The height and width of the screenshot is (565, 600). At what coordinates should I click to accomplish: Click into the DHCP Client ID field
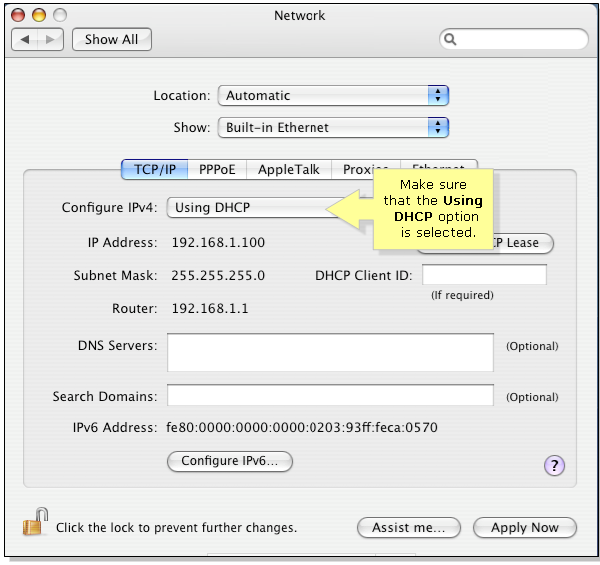tap(484, 275)
